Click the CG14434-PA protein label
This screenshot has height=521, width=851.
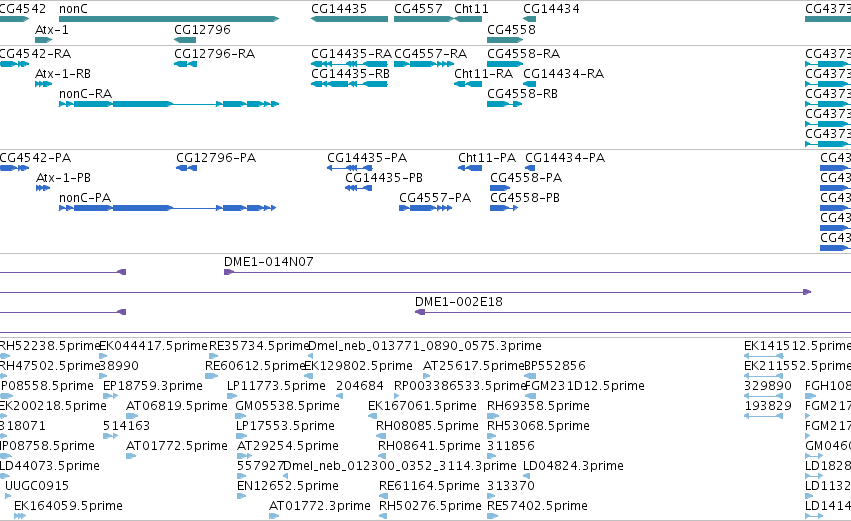pyautogui.click(x=565, y=158)
